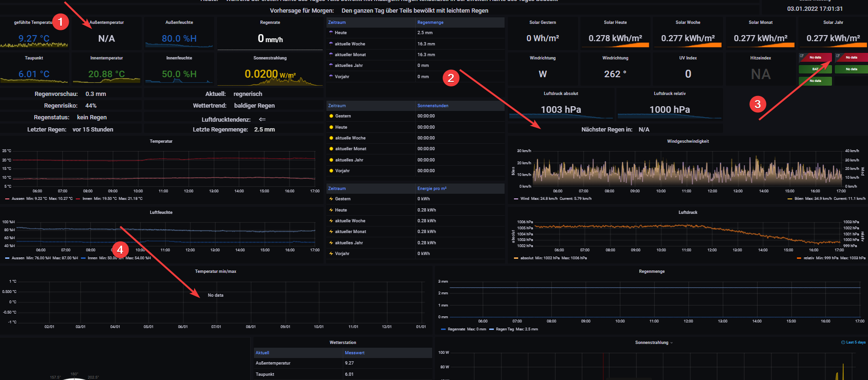Viewport: 868px width, 380px height.
Task: Click lightning icon in Heute energy row
Action: 331,210
